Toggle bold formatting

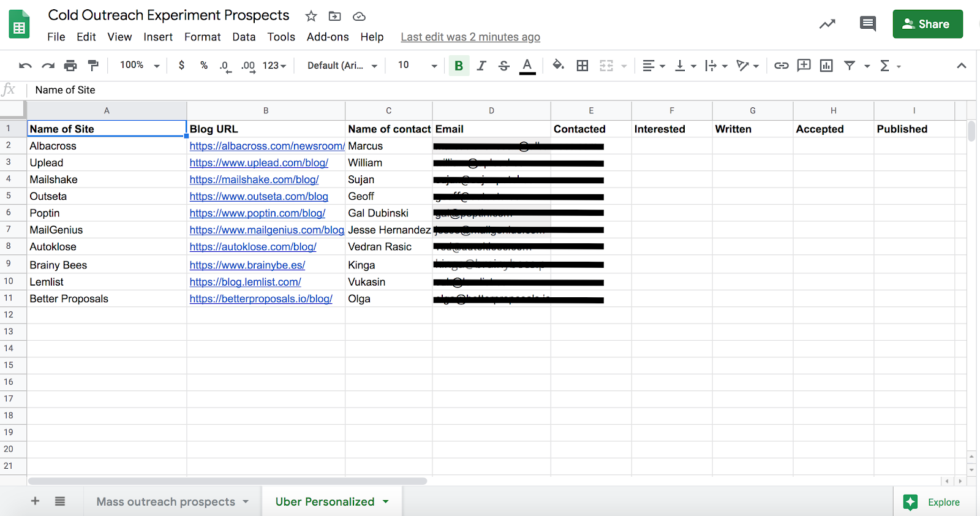459,66
